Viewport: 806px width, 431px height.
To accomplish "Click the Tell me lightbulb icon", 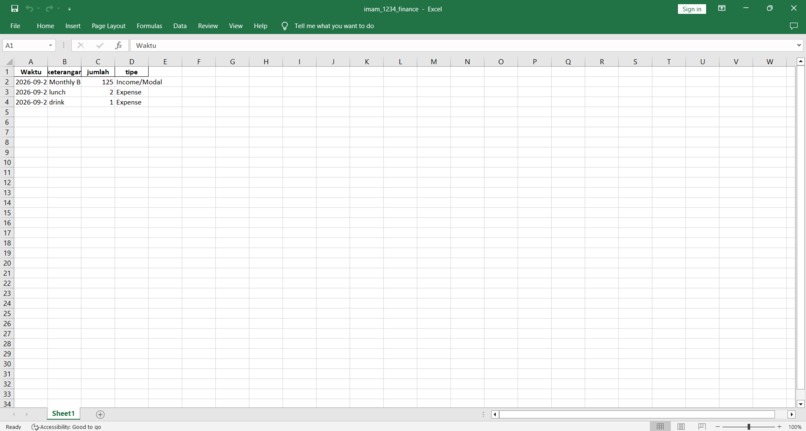I will tap(284, 26).
